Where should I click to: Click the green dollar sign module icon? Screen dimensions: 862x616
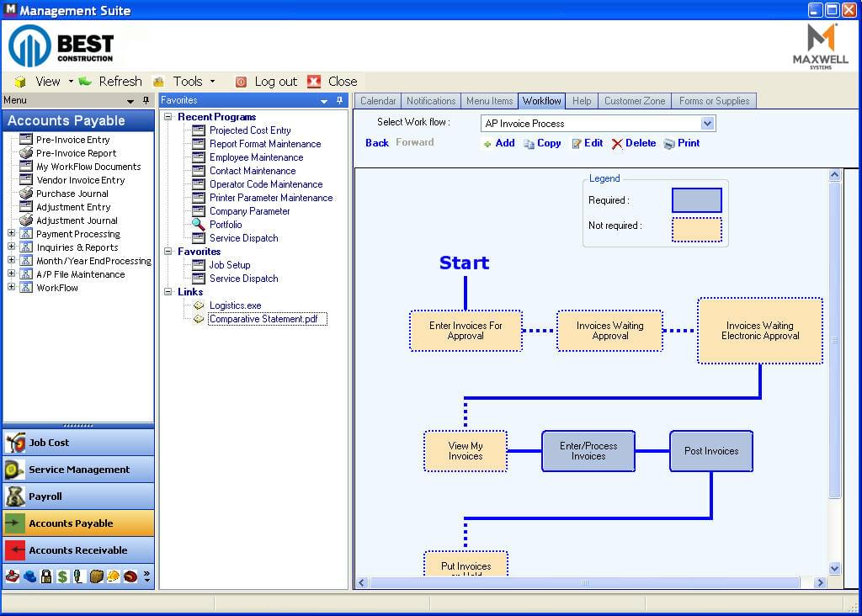62,576
